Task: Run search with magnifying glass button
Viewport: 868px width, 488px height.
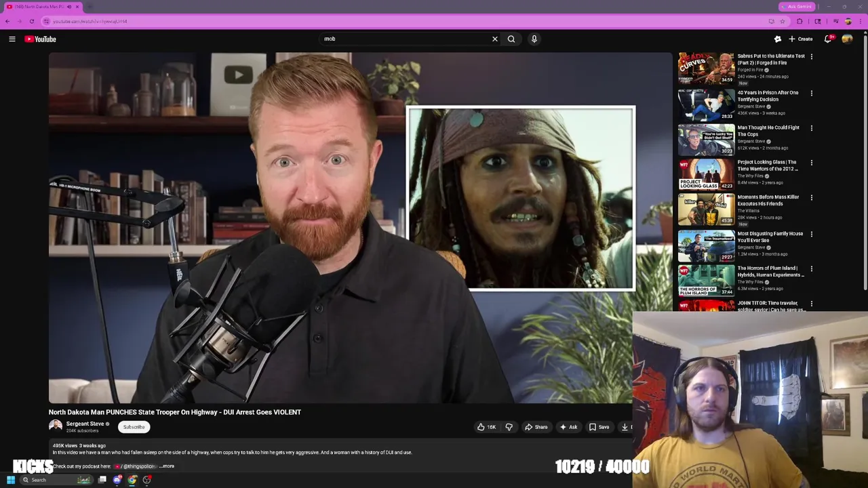Action: (x=511, y=39)
